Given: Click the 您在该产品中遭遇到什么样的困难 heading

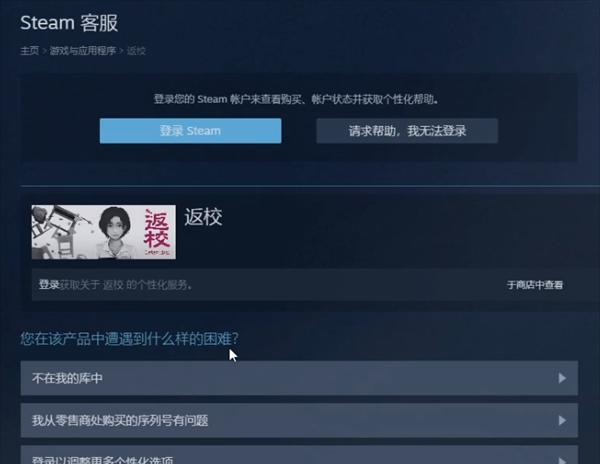Looking at the screenshot, I should 129,339.
